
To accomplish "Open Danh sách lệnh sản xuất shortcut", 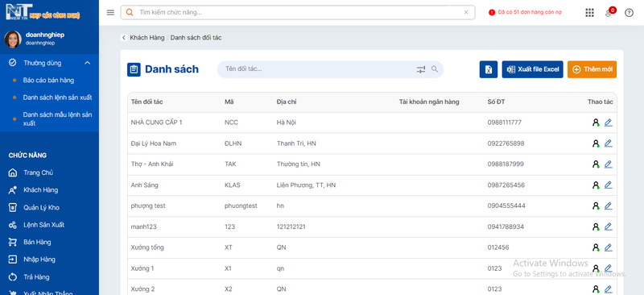I will coord(57,98).
